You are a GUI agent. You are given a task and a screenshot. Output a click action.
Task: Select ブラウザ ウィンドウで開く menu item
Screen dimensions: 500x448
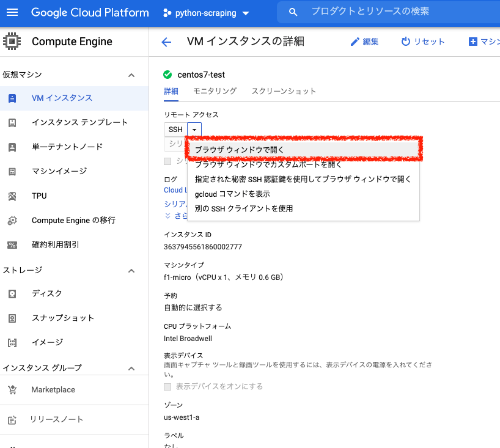click(x=303, y=150)
